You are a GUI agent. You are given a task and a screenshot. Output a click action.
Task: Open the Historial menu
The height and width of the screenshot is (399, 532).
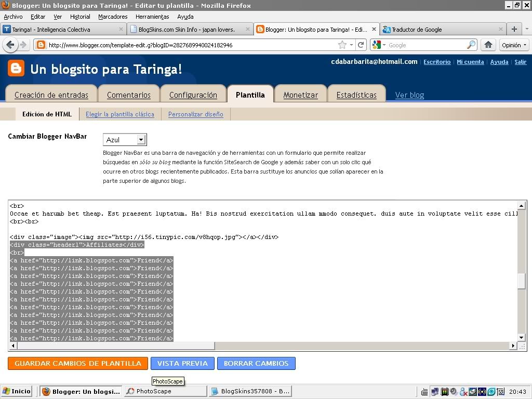(80, 17)
